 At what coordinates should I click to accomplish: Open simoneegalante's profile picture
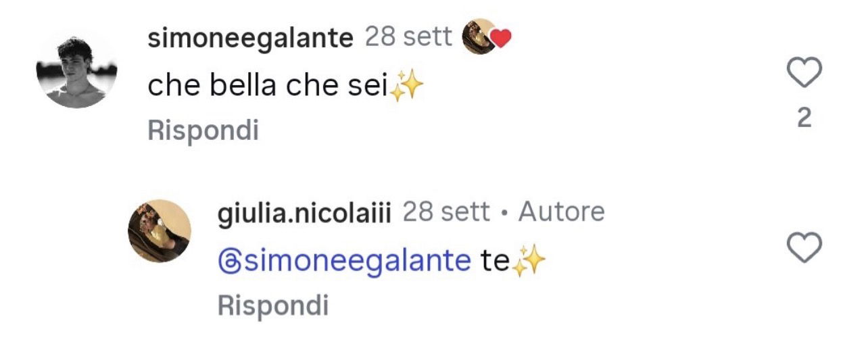(x=76, y=70)
